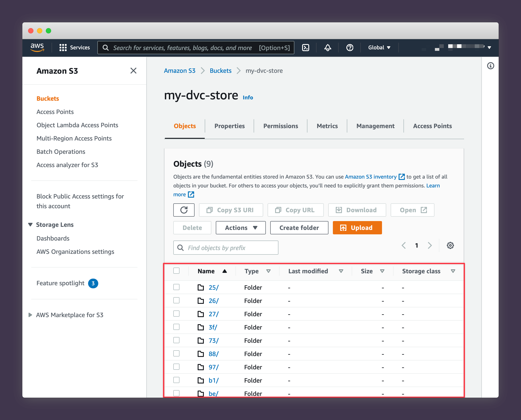Screen dimensions: 521x420
Task: Select the checkbox for folder 97/
Action: coord(176,367)
